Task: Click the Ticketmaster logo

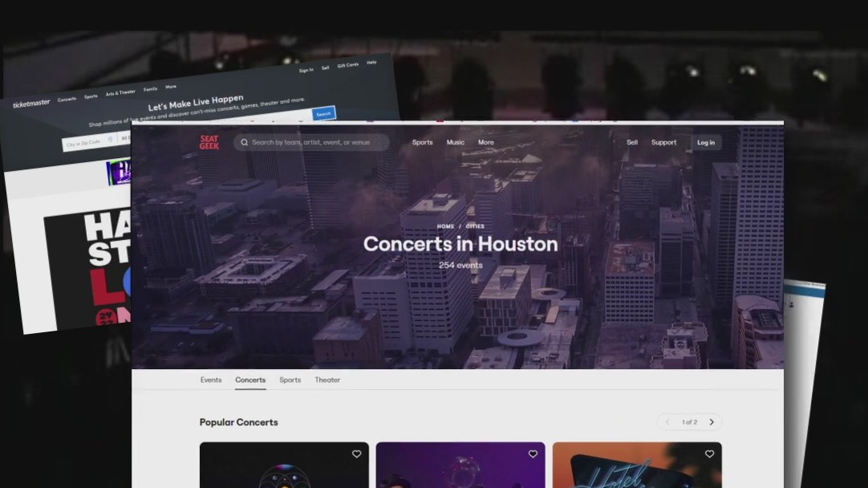Action: [31, 104]
